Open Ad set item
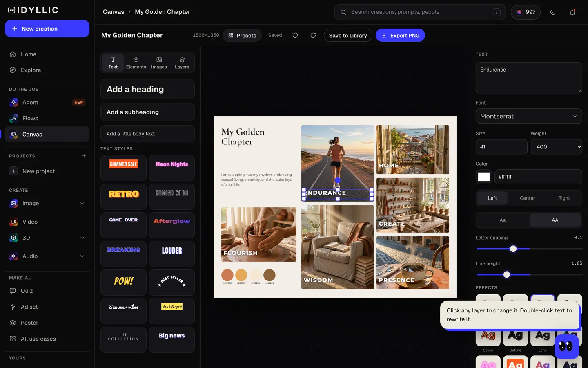The width and height of the screenshot is (588, 368). 47,307
